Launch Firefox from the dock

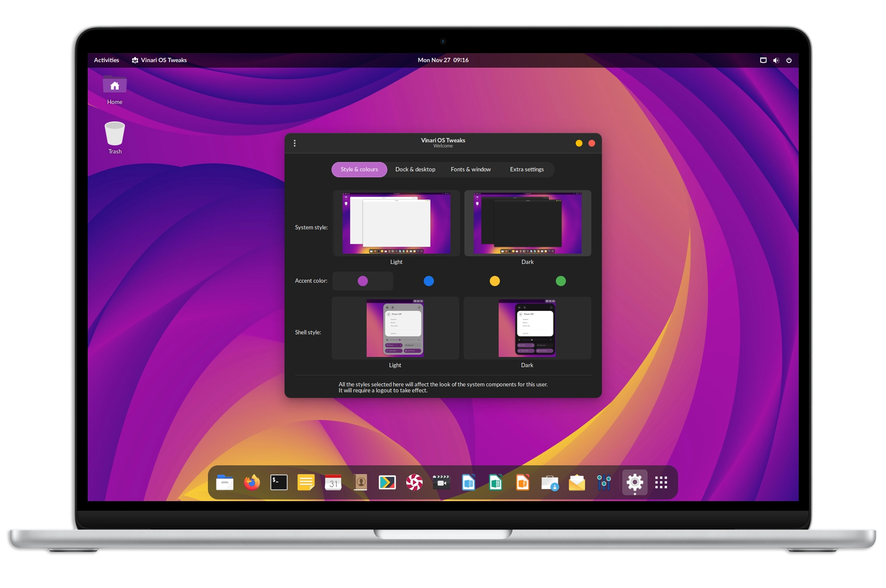pos(252,482)
